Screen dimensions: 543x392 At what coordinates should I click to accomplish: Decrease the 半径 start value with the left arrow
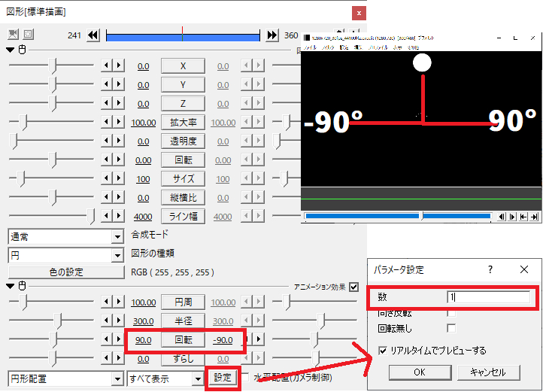coord(106,321)
